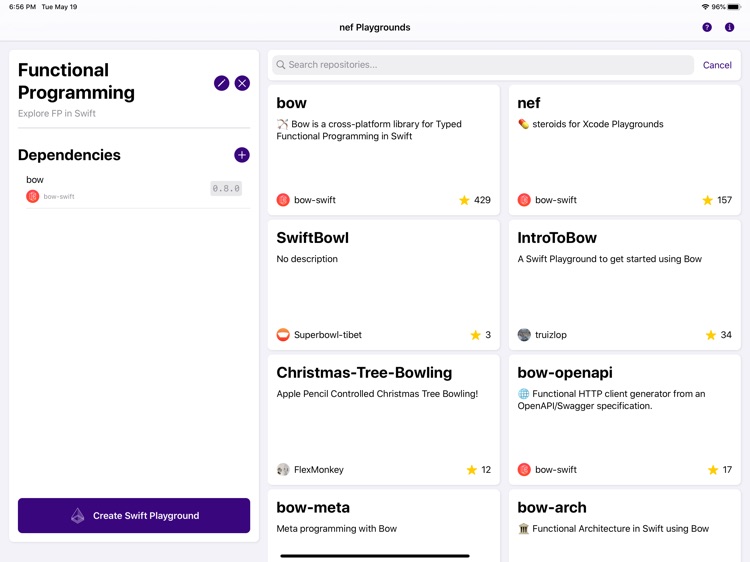Dismiss the Functional Programming playground panel
Screen dimensions: 750x562
242,83
